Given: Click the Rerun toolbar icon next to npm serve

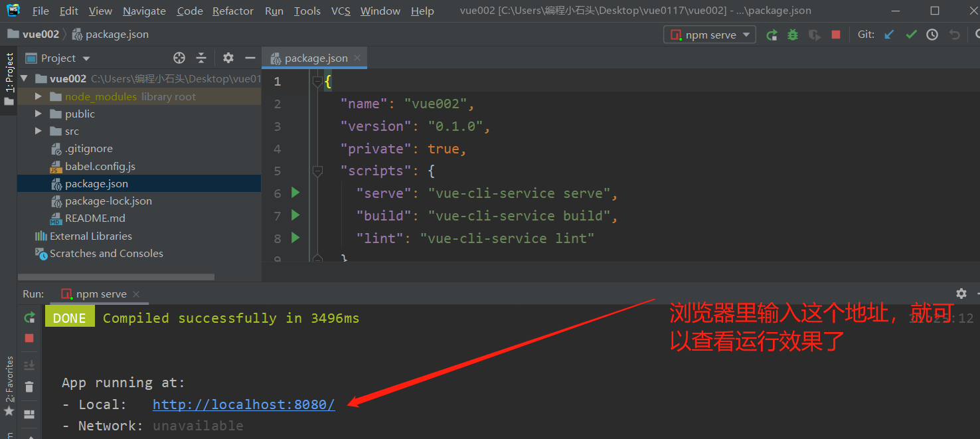Looking at the screenshot, I should [772, 35].
